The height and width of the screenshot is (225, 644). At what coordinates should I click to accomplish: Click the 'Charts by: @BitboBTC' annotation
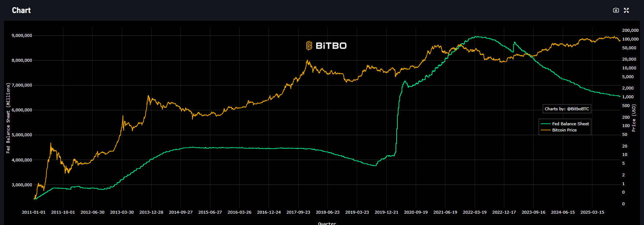coord(567,109)
